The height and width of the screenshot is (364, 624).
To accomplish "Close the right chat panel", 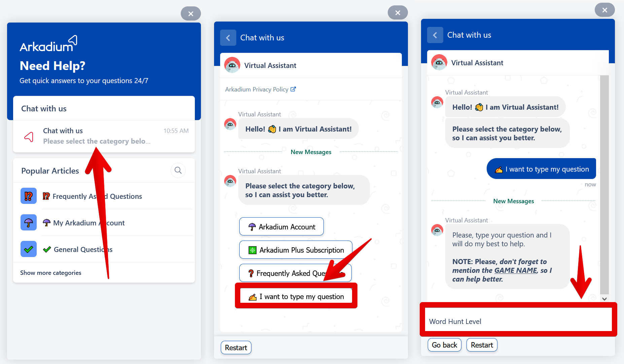I will (x=604, y=10).
